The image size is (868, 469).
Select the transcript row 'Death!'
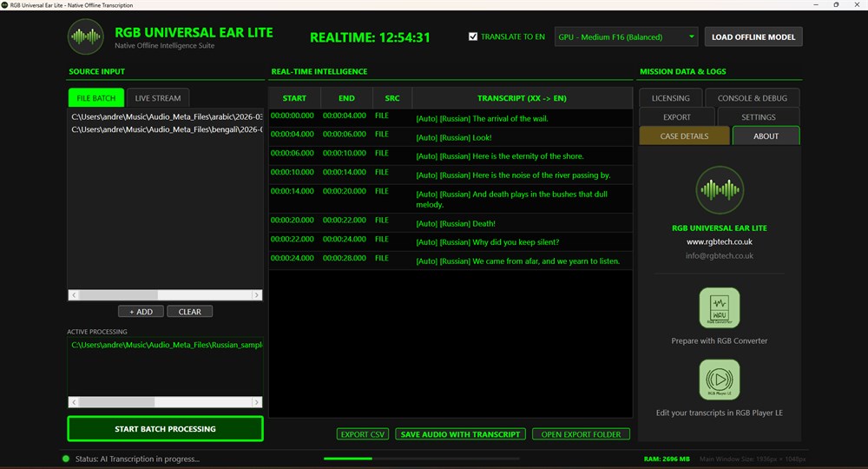[x=450, y=223]
